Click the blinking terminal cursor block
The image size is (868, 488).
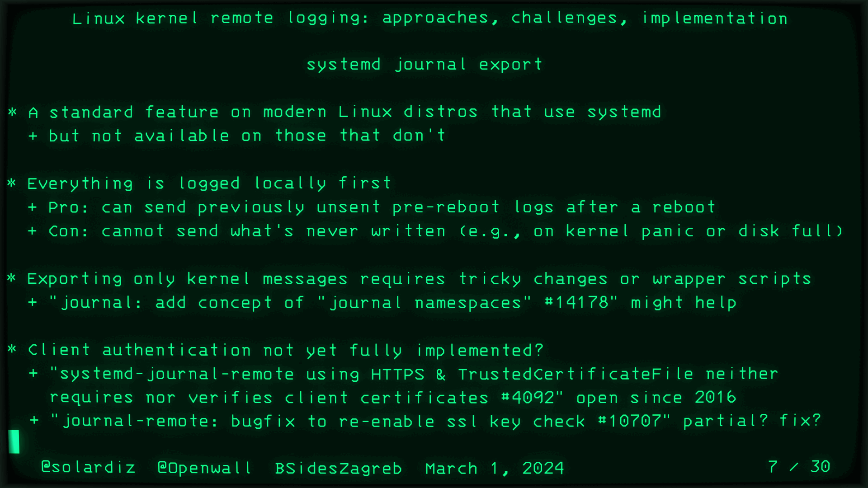tap(14, 441)
